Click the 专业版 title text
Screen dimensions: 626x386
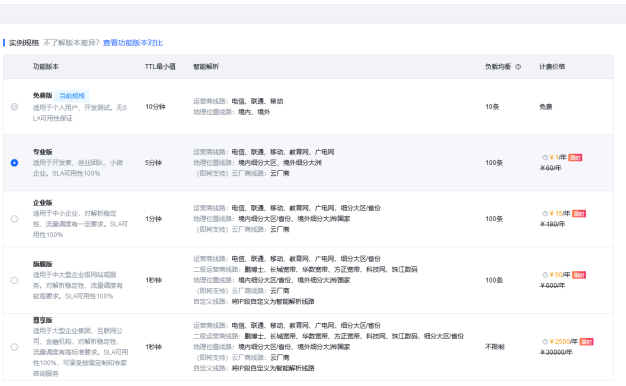43,152
